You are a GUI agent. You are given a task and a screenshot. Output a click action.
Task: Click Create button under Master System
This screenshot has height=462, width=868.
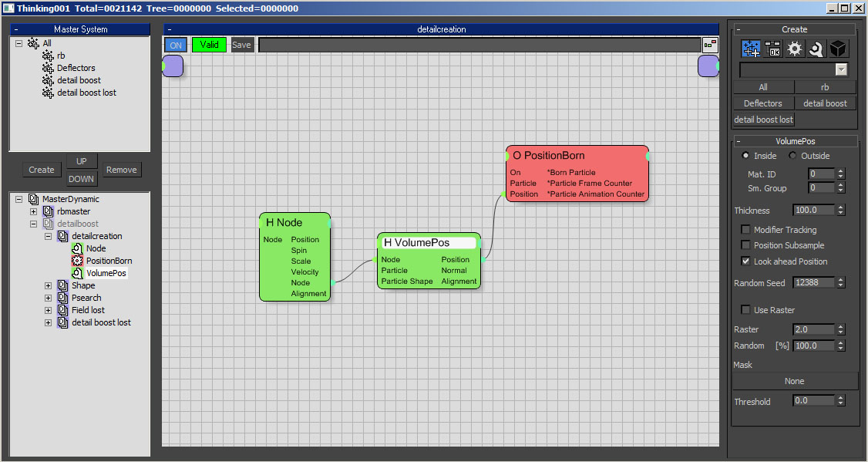tap(42, 170)
